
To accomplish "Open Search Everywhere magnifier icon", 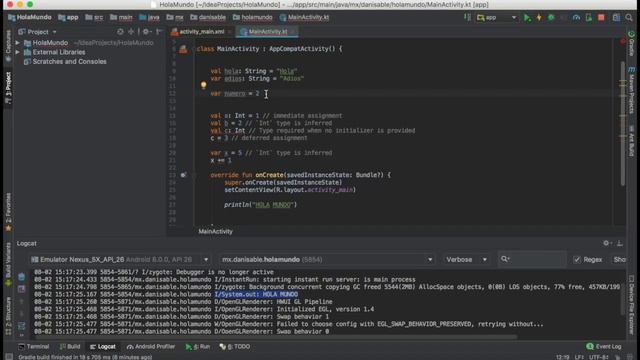I will tap(629, 18).
